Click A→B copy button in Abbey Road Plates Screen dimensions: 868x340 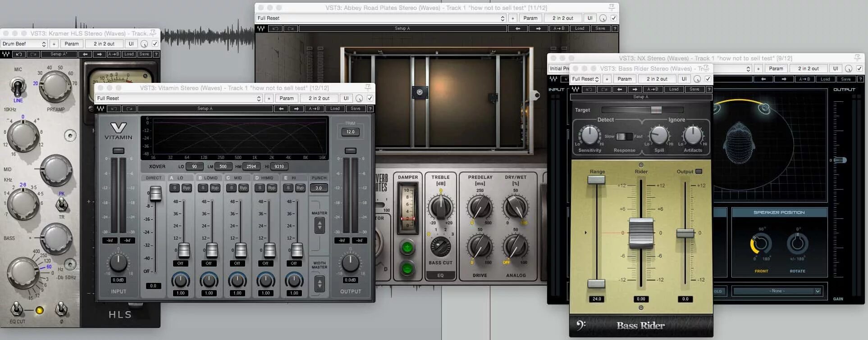point(559,28)
